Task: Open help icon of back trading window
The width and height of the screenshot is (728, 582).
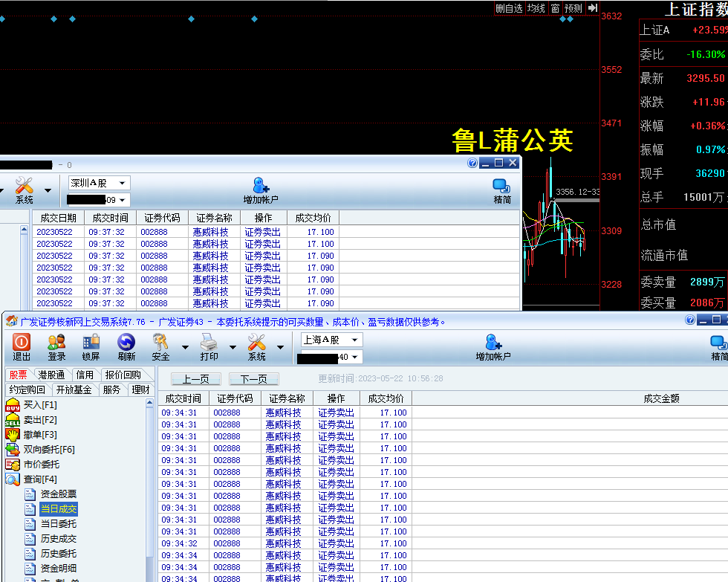Action: coord(472,163)
